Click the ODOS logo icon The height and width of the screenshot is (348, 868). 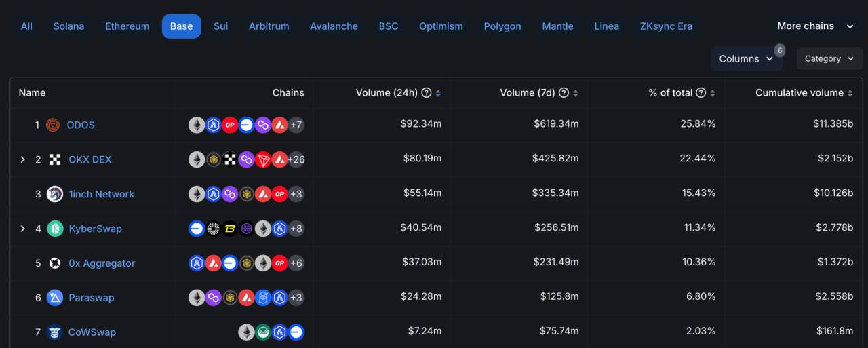[54, 125]
